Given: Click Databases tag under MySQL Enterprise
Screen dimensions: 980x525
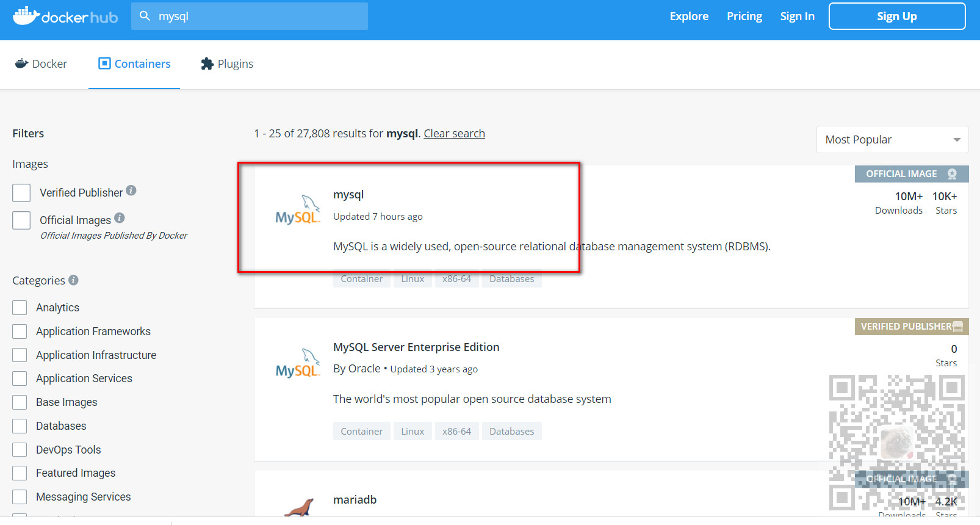Looking at the screenshot, I should click(x=512, y=431).
